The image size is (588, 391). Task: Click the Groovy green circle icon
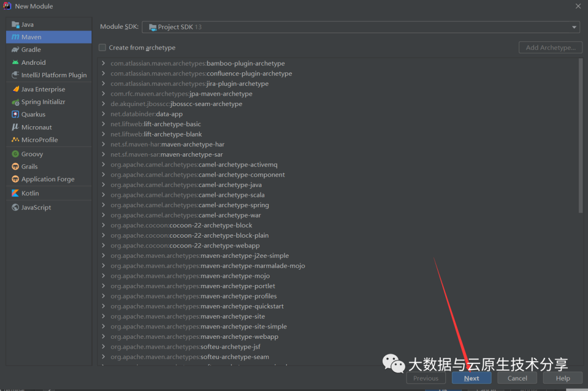pos(15,154)
